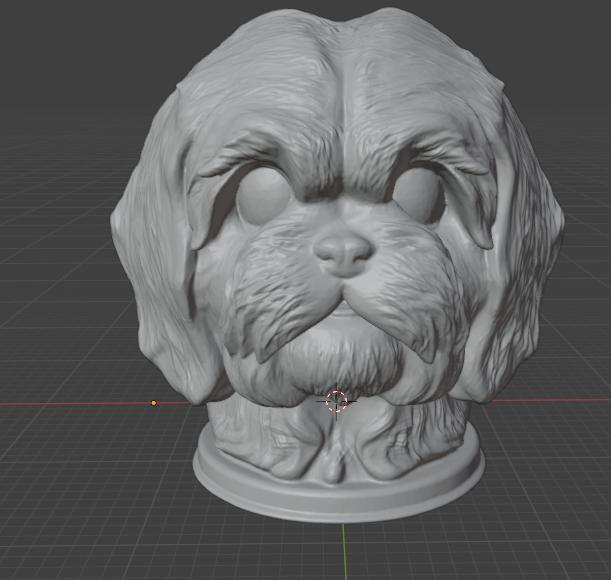The height and width of the screenshot is (580, 611).
Task: Click the dog sculpture's nose
Action: click(x=344, y=255)
